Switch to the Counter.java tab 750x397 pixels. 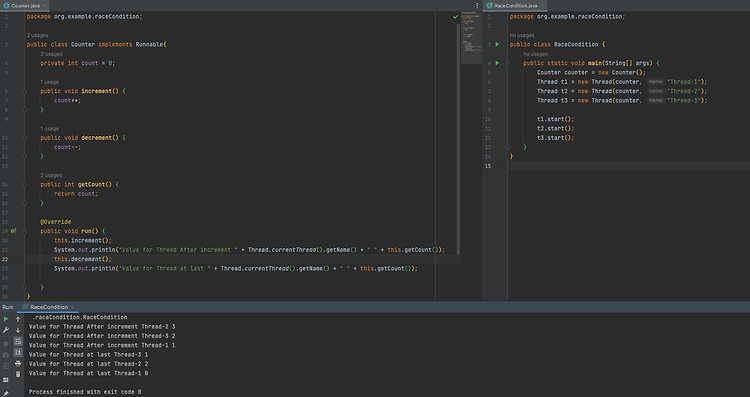[x=25, y=6]
